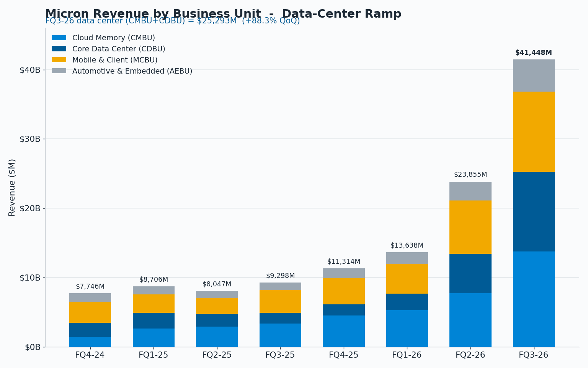Click the $23,855M total label
Screen dimensions: 588x368
pos(470,175)
